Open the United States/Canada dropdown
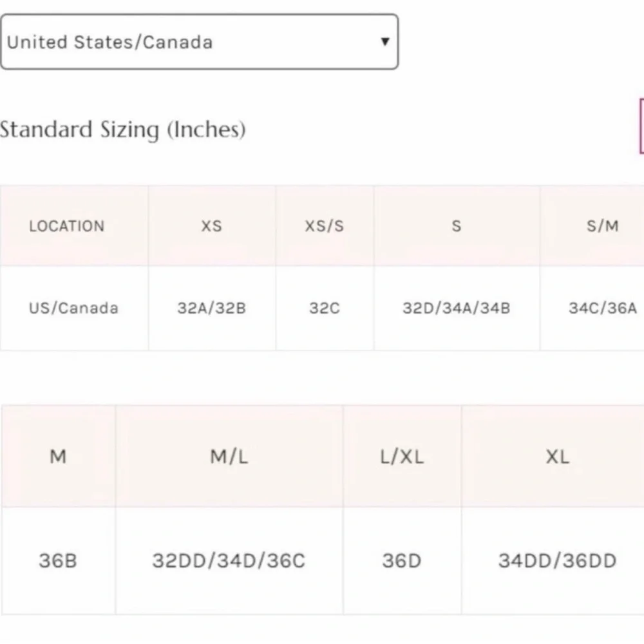Screen dimensions: 644x644 (199, 42)
